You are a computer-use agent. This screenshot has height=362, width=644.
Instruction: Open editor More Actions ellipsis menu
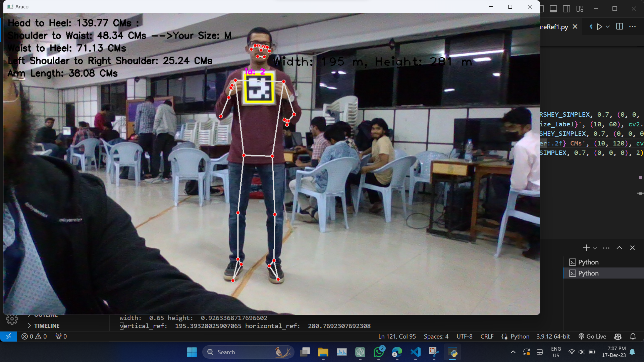[x=632, y=26]
